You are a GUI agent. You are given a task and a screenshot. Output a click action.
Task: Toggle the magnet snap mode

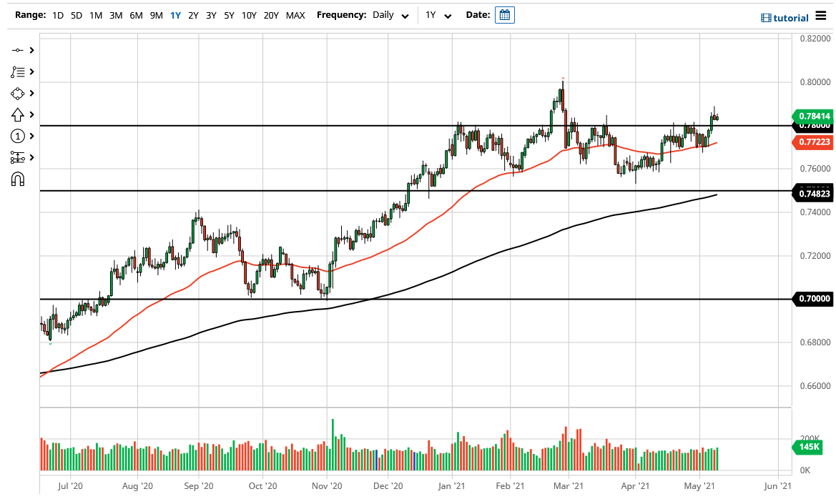click(19, 179)
